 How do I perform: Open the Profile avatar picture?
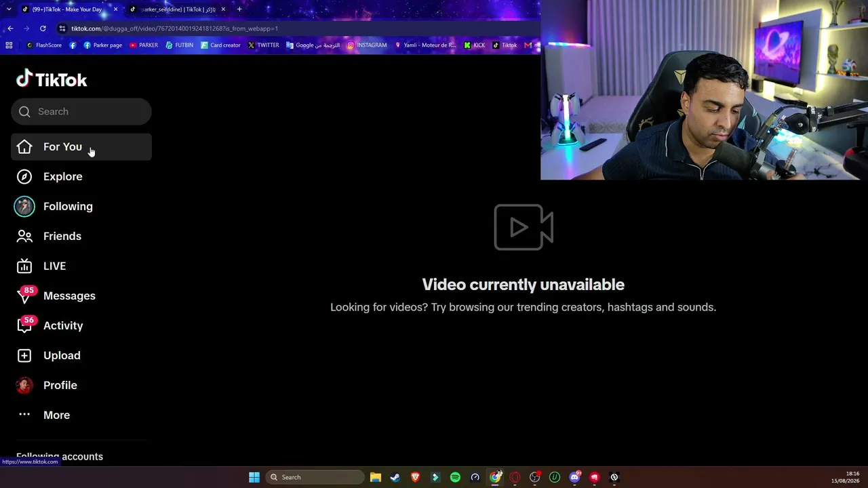point(24,386)
